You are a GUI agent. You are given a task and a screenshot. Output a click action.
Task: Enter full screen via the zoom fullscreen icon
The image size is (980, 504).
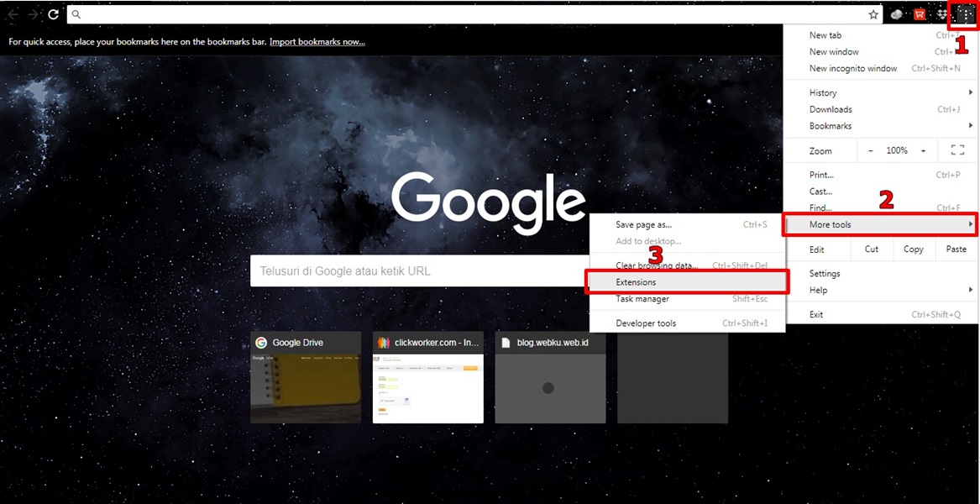click(x=956, y=150)
